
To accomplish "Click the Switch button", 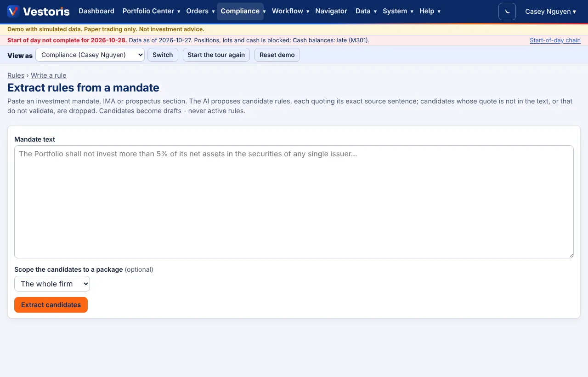I will pos(163,55).
